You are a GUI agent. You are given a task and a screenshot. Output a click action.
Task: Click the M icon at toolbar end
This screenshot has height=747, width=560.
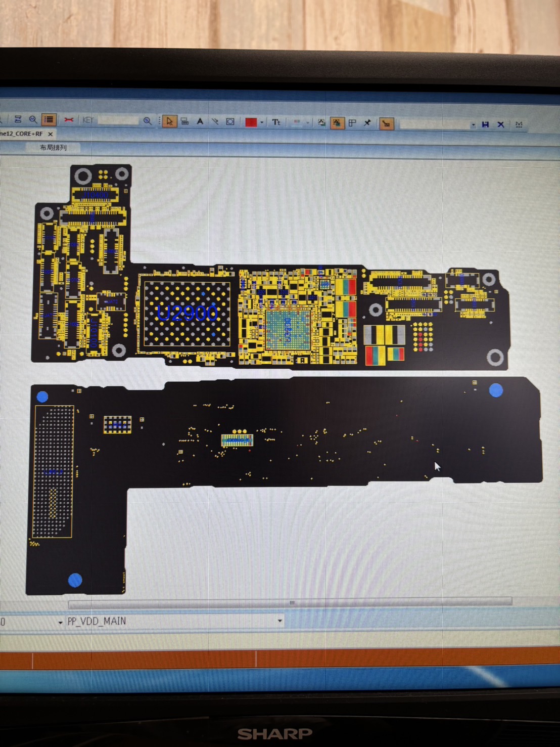(x=519, y=125)
